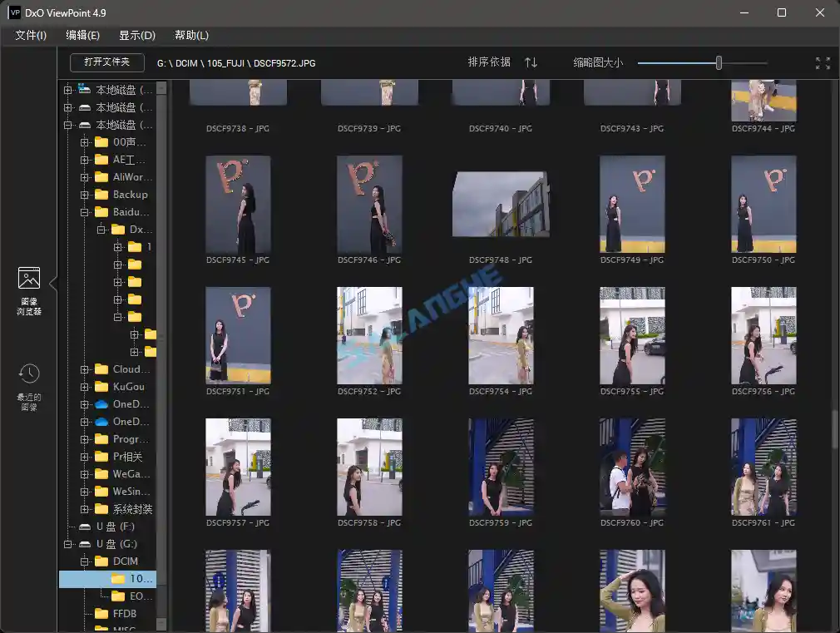
Task: Click the sort order arrows icon
Action: (x=531, y=62)
